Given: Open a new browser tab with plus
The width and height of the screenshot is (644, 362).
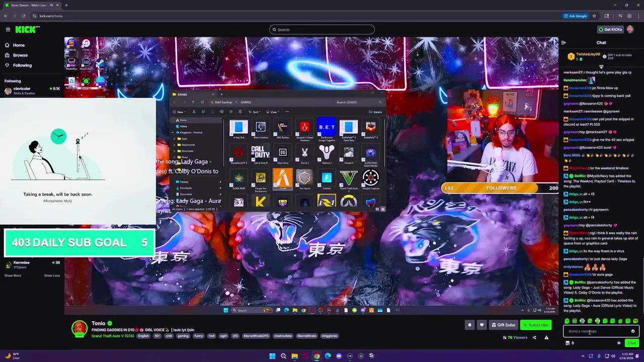Looking at the screenshot, I should (66, 5).
